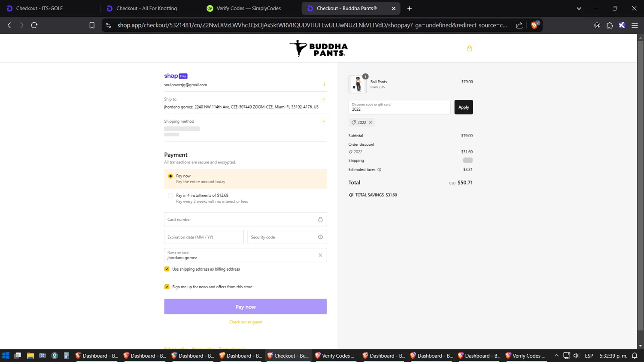Click Check out as guest link
644x362 pixels.
click(246, 322)
